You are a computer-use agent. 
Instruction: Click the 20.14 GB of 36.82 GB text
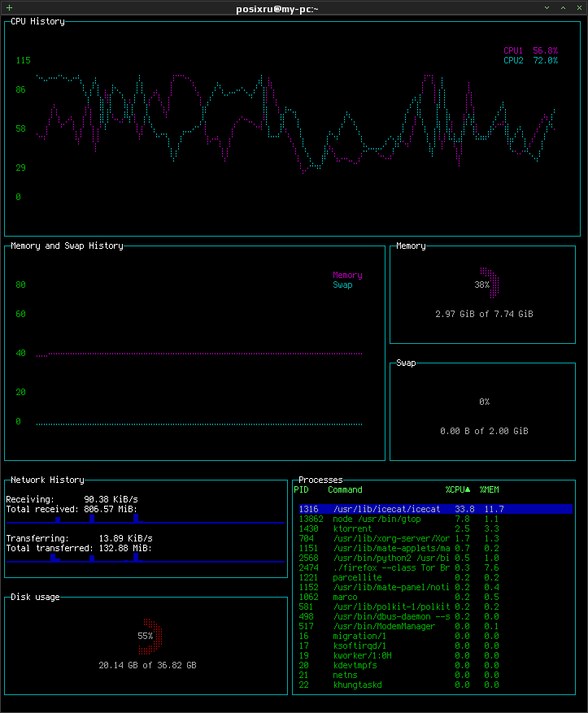point(148,665)
